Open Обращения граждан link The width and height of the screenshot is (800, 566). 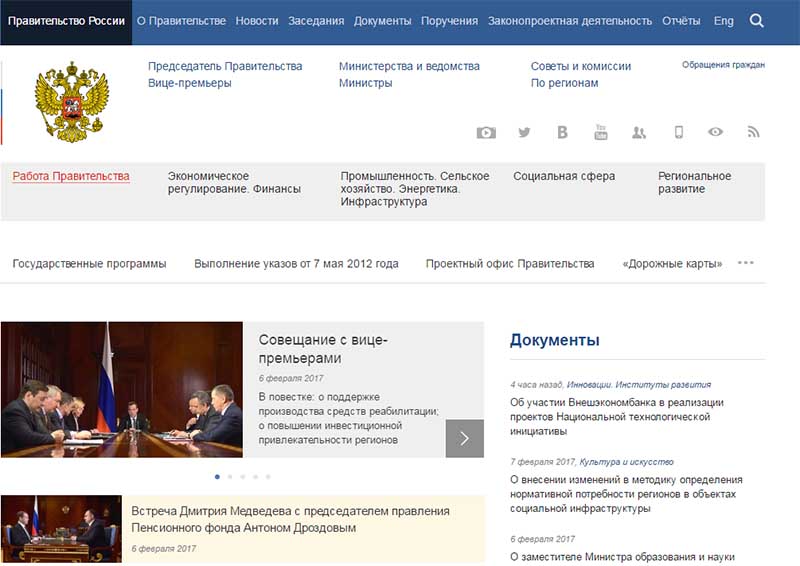(x=723, y=65)
